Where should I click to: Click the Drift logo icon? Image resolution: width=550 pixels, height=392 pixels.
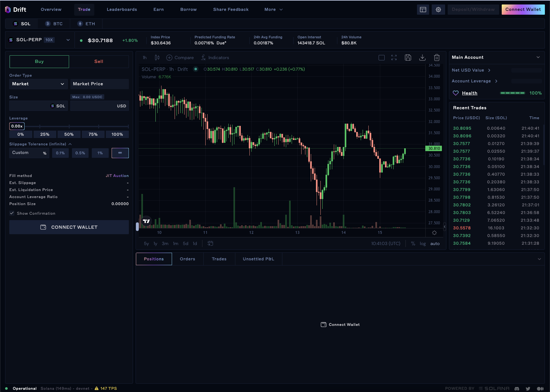8,10
